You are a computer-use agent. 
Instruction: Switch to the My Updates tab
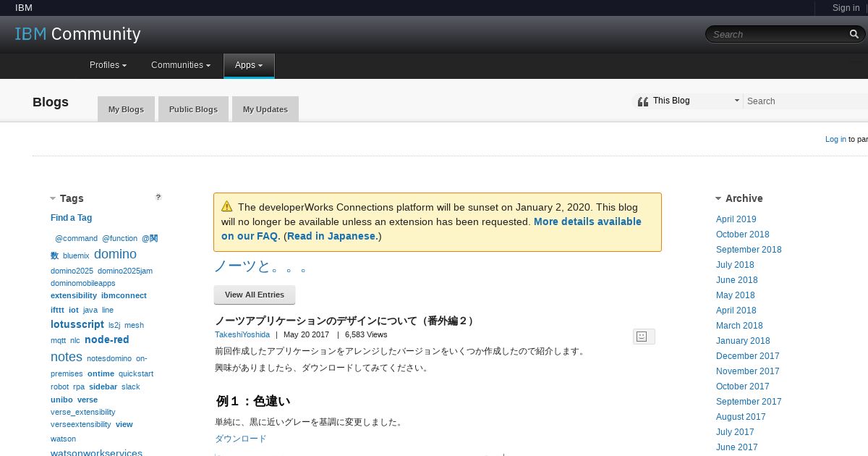pos(265,109)
